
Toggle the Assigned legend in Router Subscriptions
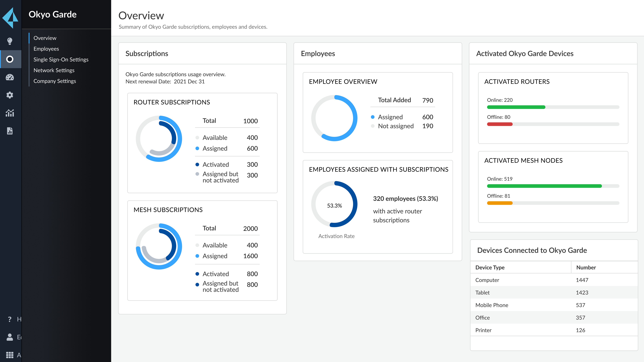point(214,148)
